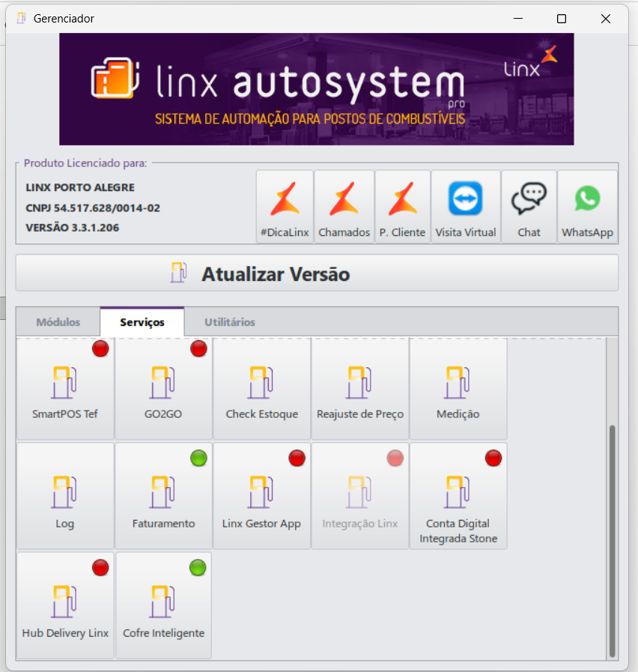Click the Gerenciador title bar icon
638x672 pixels.
pyautogui.click(x=21, y=19)
